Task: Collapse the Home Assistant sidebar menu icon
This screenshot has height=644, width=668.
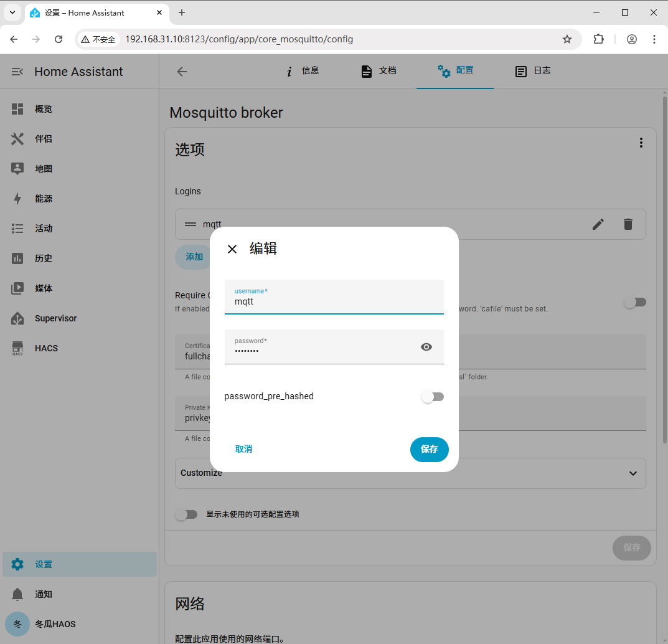Action: pos(17,72)
